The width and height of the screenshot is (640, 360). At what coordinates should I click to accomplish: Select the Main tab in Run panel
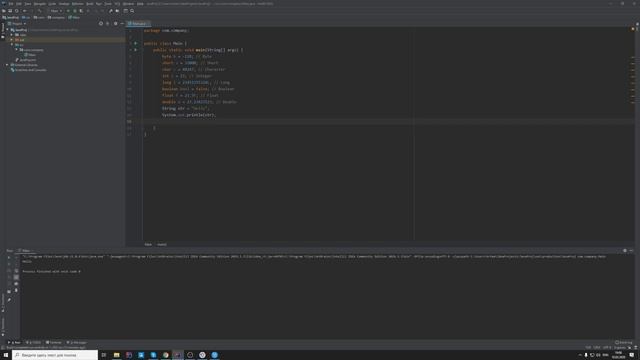click(x=25, y=251)
